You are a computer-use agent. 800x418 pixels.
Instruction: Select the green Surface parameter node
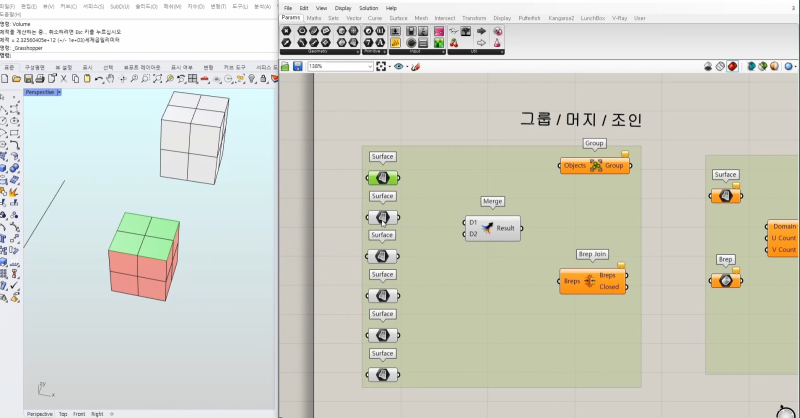pos(383,178)
